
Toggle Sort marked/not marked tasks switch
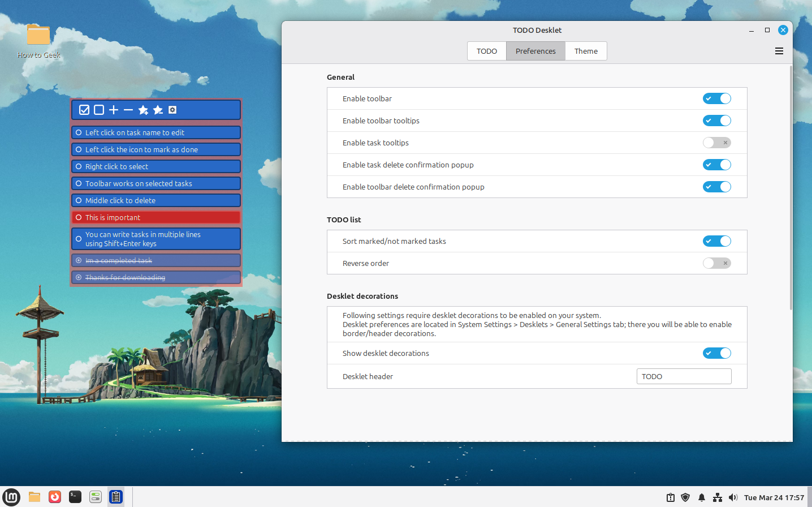click(717, 241)
